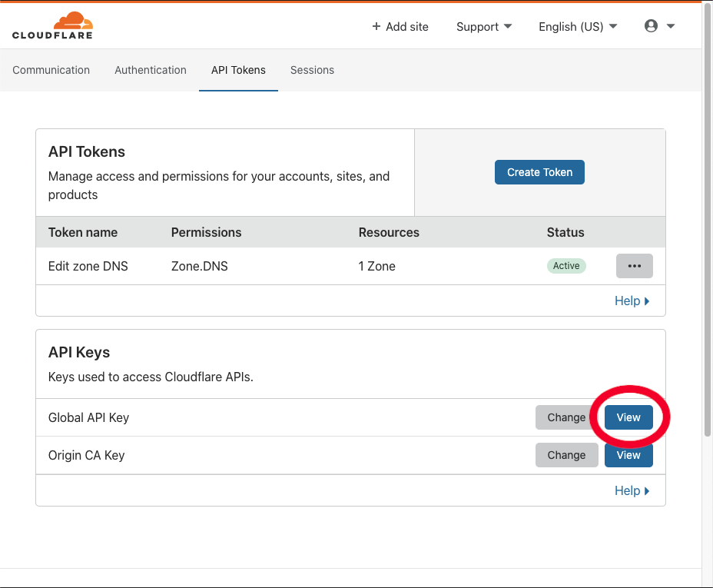The width and height of the screenshot is (713, 588).
Task: Click the Cloudflare logo
Action: click(x=52, y=25)
